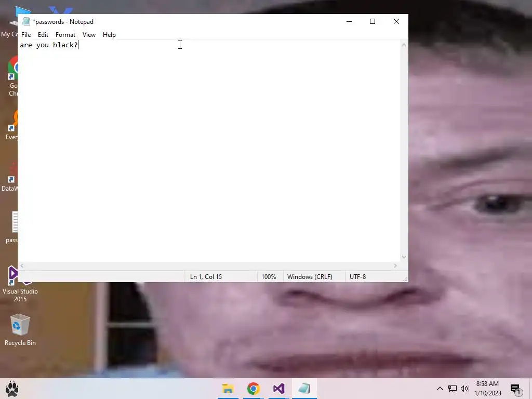Click the text 'are you black?' line

click(x=49, y=45)
